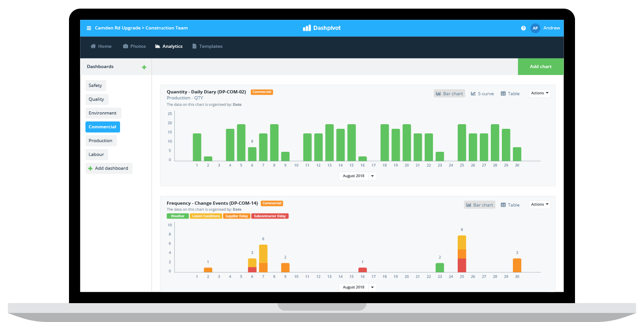Open Actions dropdown on Change Events chart
This screenshot has height=322, width=644.
click(540, 205)
